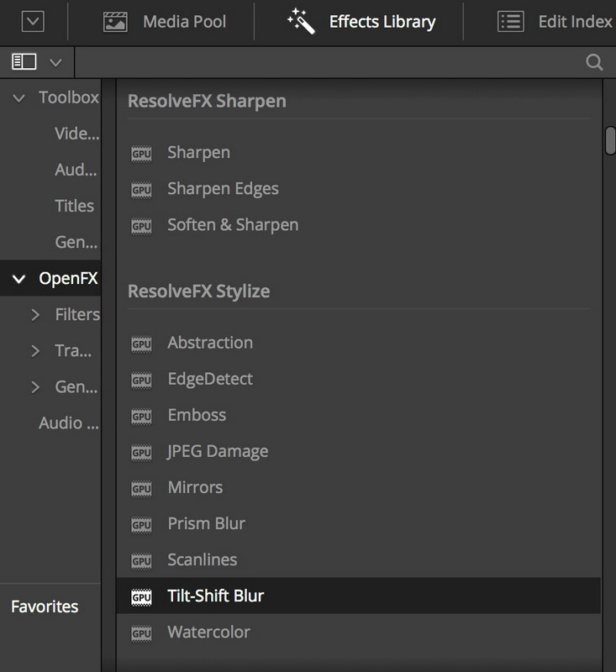Click the ResolveFX Stylize group header
Image resolution: width=616 pixels, height=672 pixels.
coord(199,291)
